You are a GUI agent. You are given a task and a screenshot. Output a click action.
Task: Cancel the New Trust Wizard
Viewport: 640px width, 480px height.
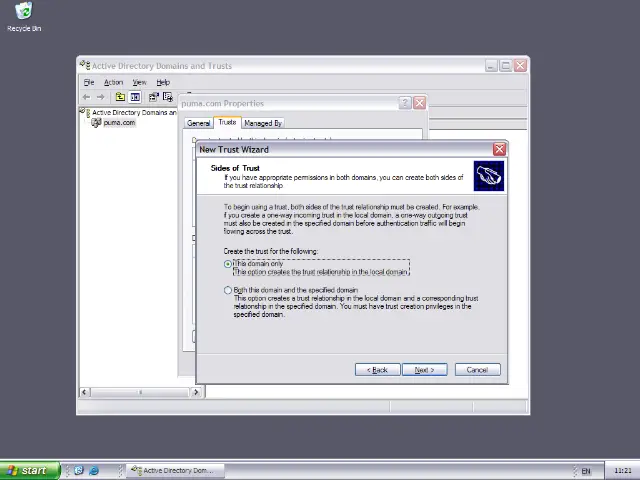coord(477,370)
